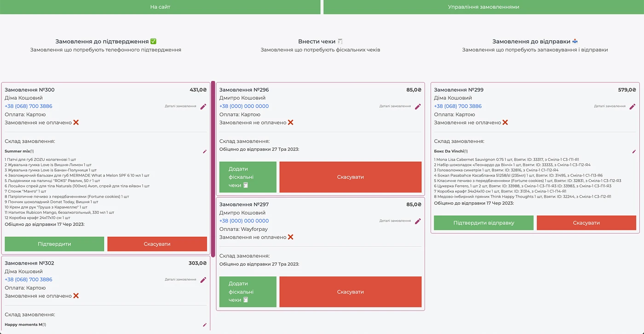Edit the Happy moments M item pencil icon
This screenshot has height=334, width=644.
pyautogui.click(x=205, y=325)
